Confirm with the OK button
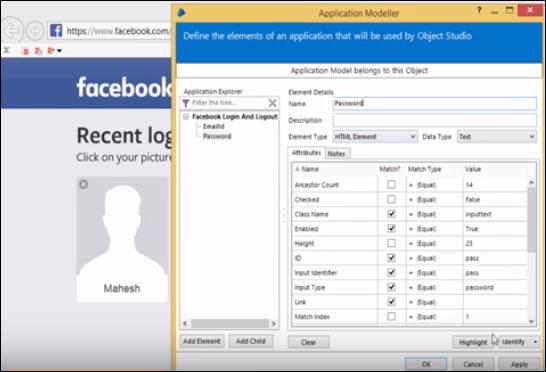The image size is (546, 372). (x=426, y=364)
